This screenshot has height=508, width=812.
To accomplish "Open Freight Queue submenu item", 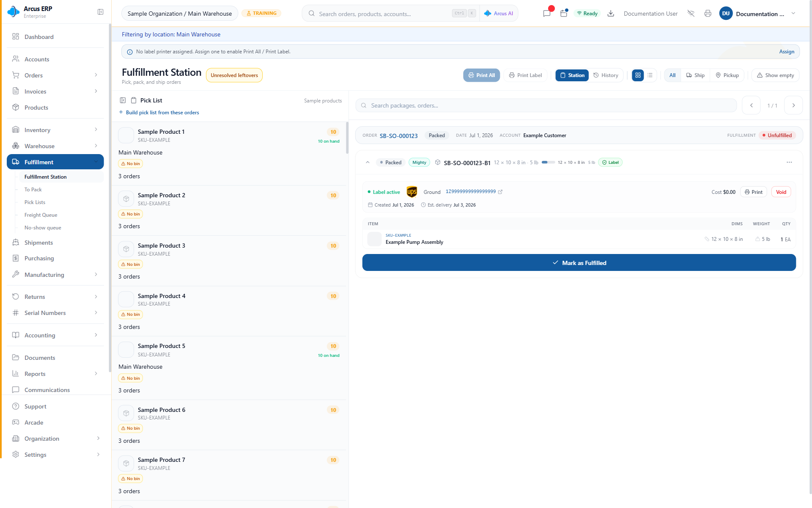I will (41, 215).
